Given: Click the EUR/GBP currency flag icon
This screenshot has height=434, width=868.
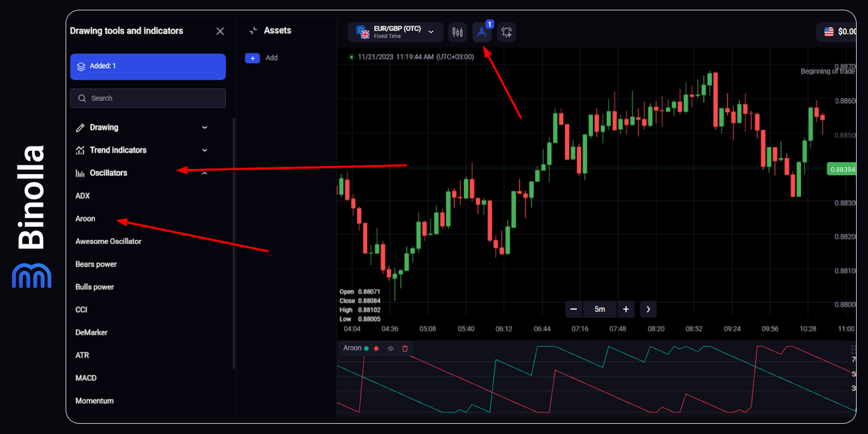Looking at the screenshot, I should 363,32.
